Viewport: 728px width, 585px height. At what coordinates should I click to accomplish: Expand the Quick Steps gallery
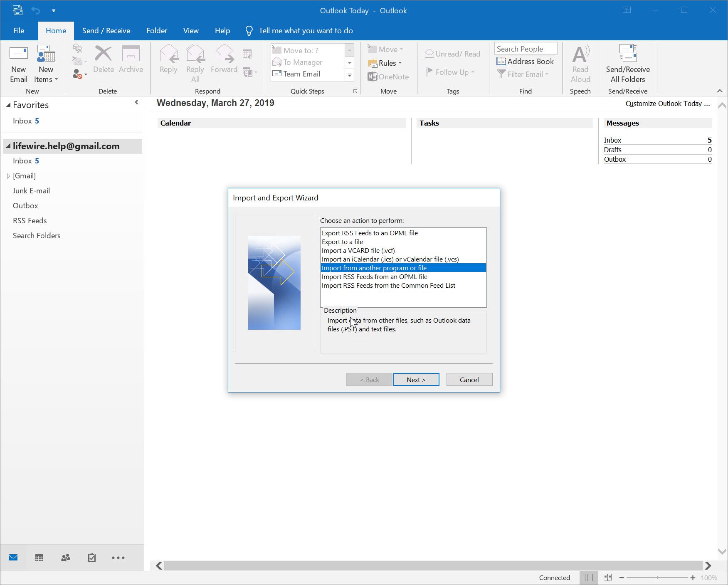point(350,75)
